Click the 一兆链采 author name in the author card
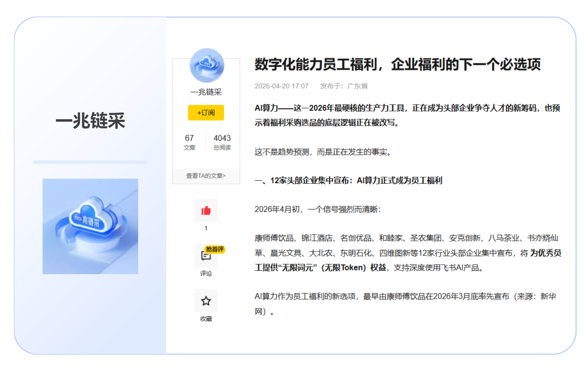 point(206,92)
